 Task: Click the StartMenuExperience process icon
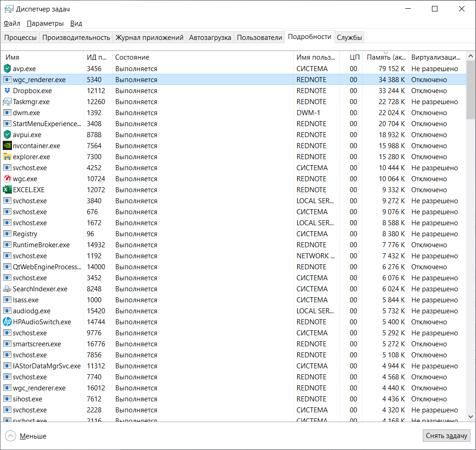coord(7,124)
